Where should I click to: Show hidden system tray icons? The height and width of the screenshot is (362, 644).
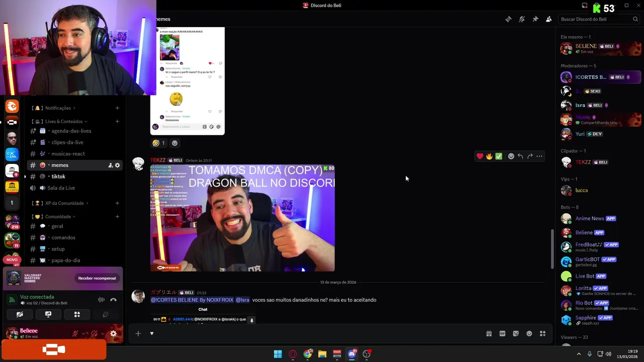[579, 354]
